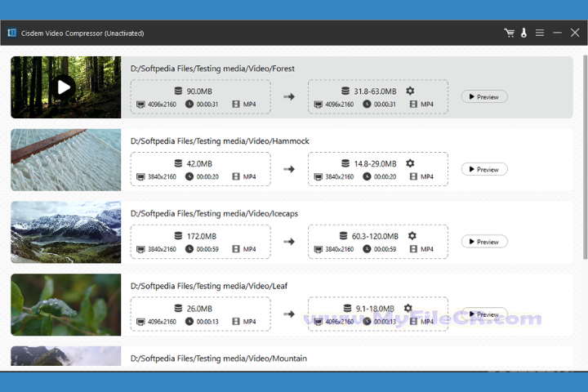Click Forest file path text
Viewport: 588px width, 392px height.
point(212,69)
